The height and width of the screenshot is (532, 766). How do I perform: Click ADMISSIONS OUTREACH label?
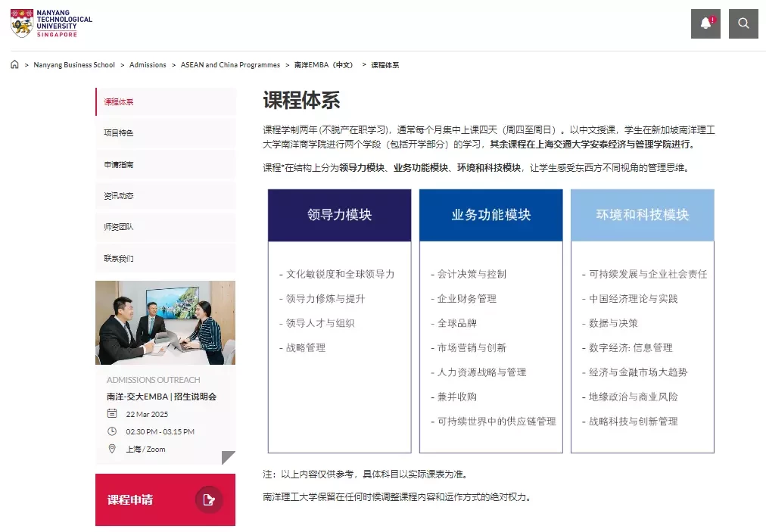[154, 380]
